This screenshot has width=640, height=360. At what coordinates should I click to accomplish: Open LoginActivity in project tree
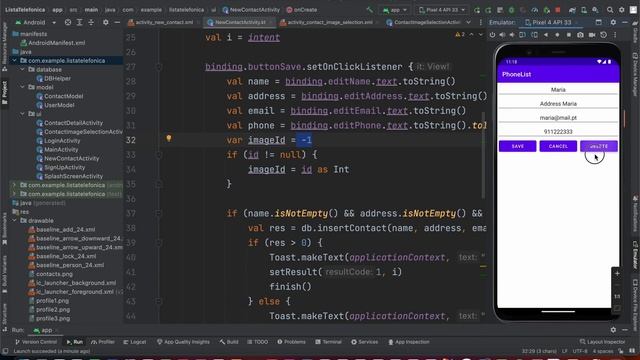tap(58, 140)
